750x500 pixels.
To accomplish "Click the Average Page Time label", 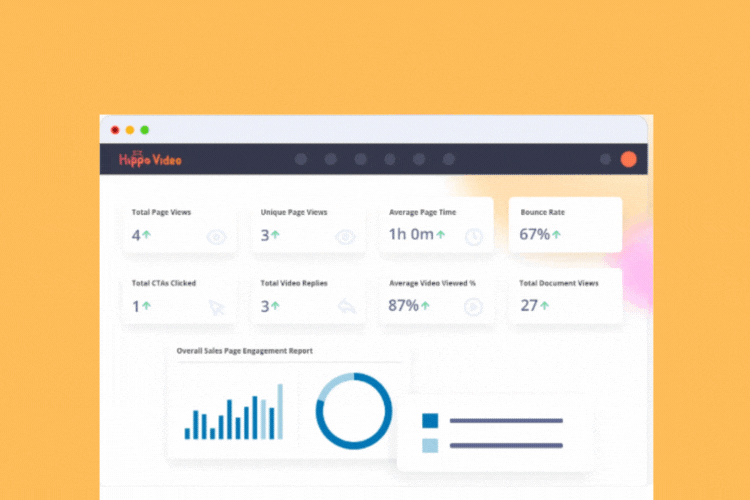I will tap(422, 212).
